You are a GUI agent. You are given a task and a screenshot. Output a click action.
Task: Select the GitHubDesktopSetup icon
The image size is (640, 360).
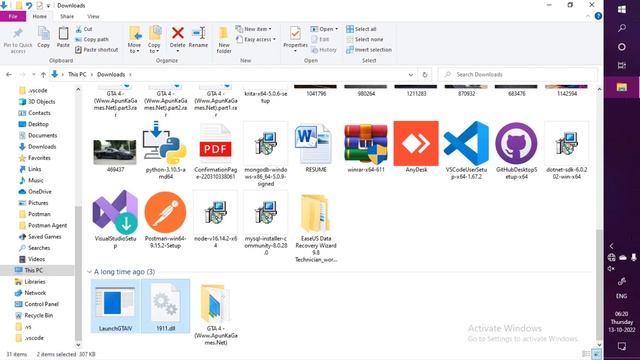tap(516, 143)
